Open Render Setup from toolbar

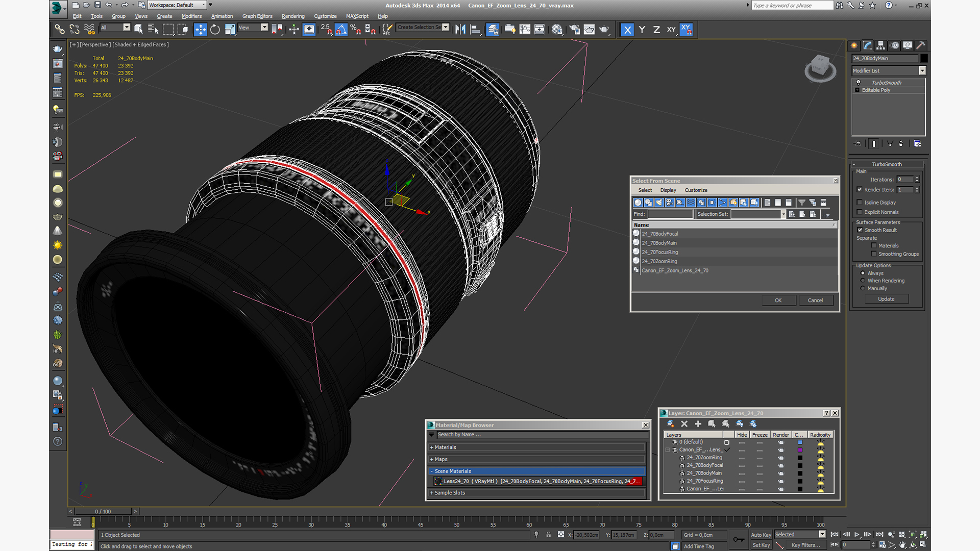pyautogui.click(x=575, y=30)
